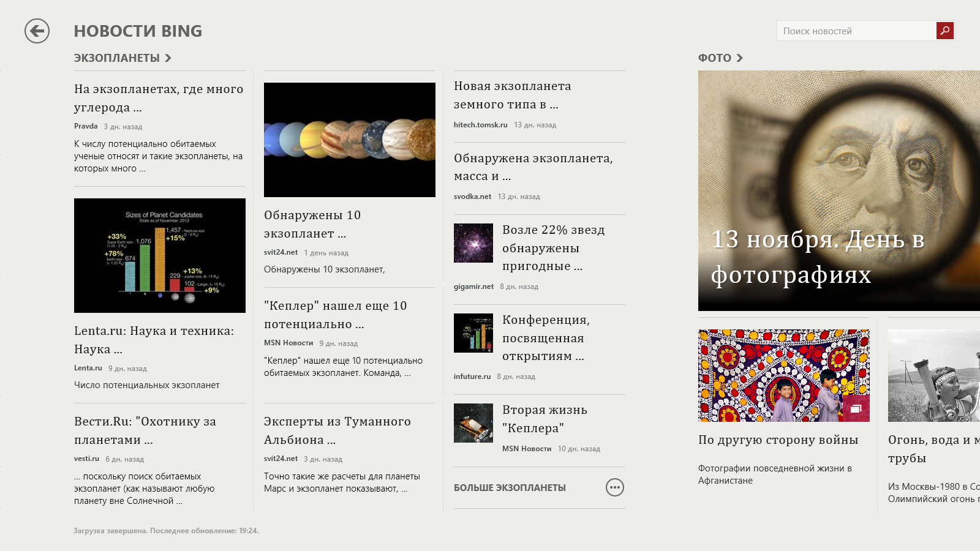This screenshot has height=551, width=980.
Task: Click the Поиск новостей search field
Action: coord(856,31)
